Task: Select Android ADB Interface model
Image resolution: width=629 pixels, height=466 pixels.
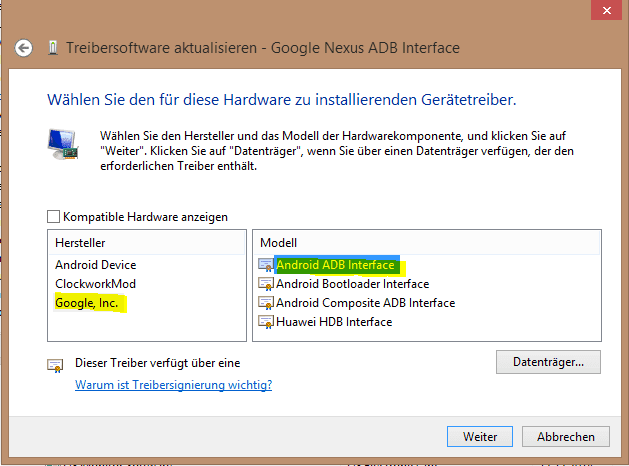Action: (335, 265)
